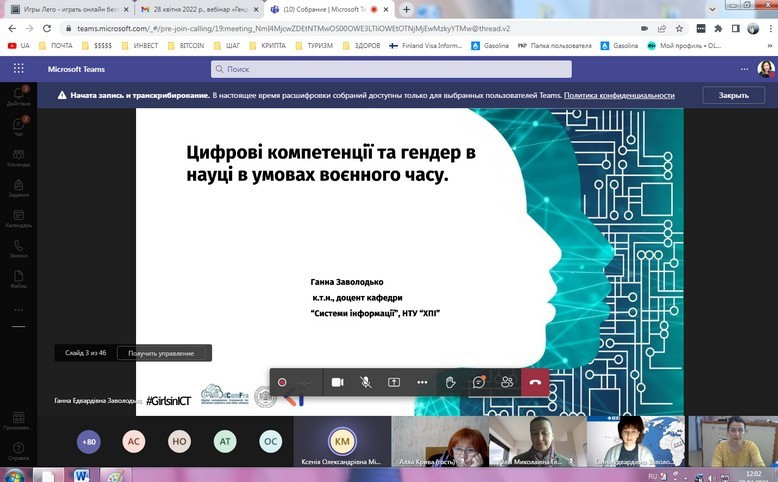Viewport: 778px width, 482px height.
Task: Open the Chrome extensions puzzle icon
Action: [718, 29]
